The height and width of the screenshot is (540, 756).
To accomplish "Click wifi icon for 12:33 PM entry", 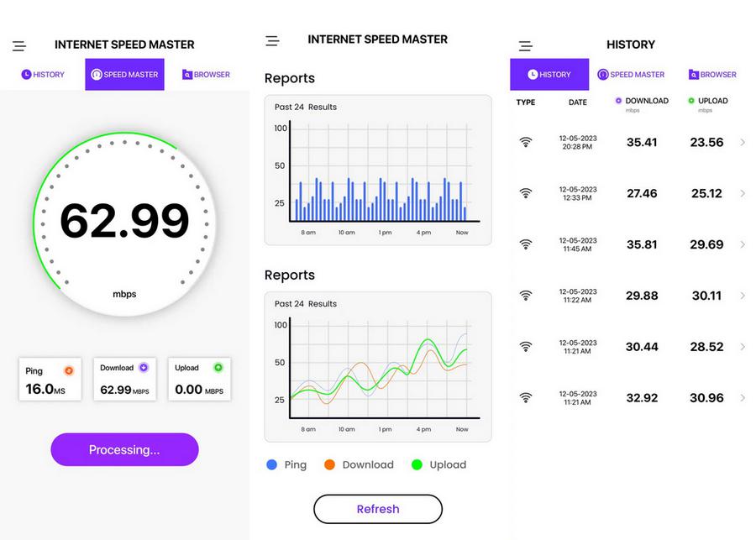I will 526,193.
